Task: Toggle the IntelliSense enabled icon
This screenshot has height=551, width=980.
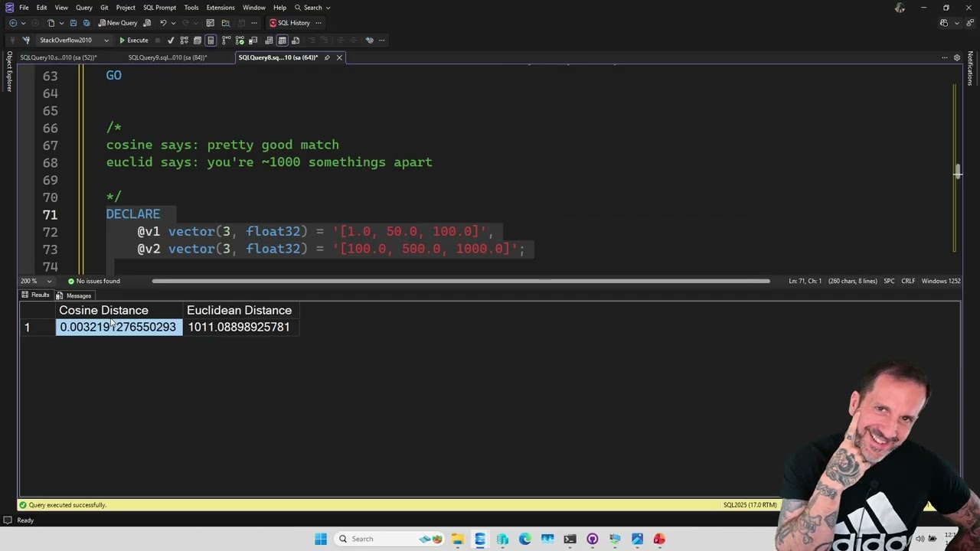Action: click(x=211, y=40)
